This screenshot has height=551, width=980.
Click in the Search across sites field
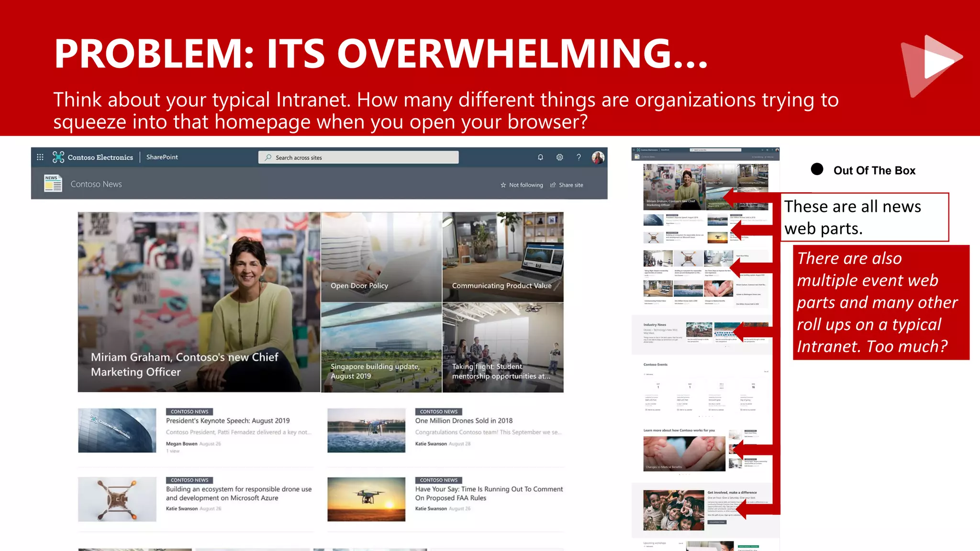358,157
